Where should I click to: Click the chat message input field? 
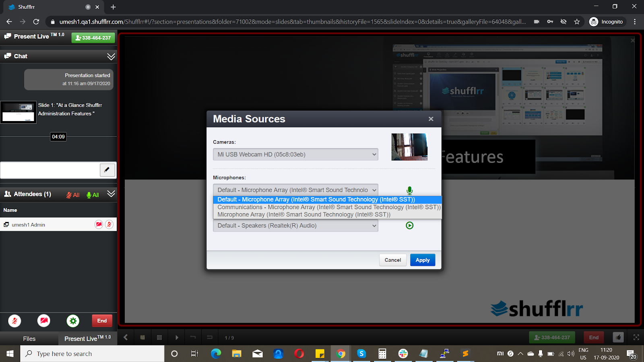[50, 170]
